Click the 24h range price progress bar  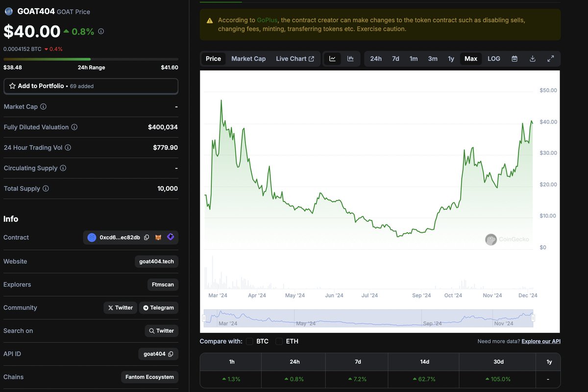coord(91,59)
